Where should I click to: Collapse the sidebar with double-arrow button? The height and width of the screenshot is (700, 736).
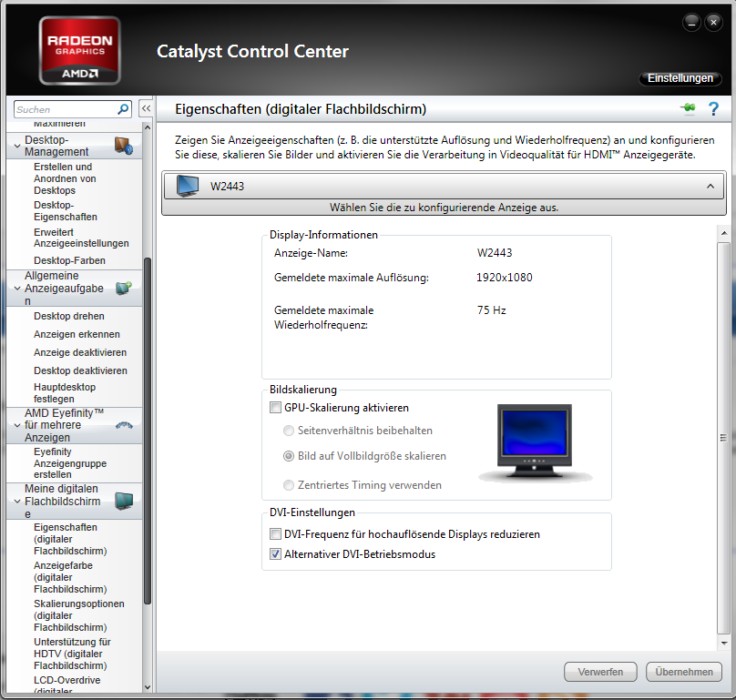(x=147, y=109)
